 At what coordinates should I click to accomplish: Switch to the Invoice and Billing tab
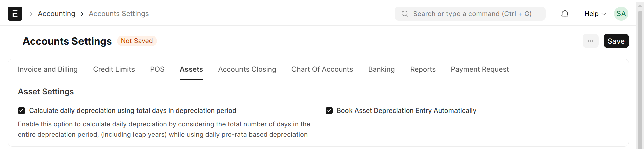[x=48, y=69]
